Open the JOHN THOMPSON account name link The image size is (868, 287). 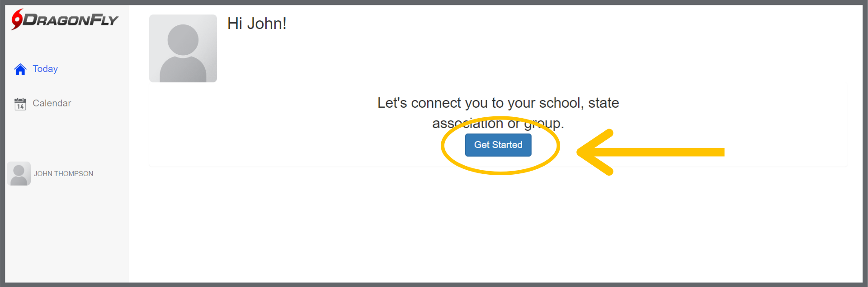(63, 174)
